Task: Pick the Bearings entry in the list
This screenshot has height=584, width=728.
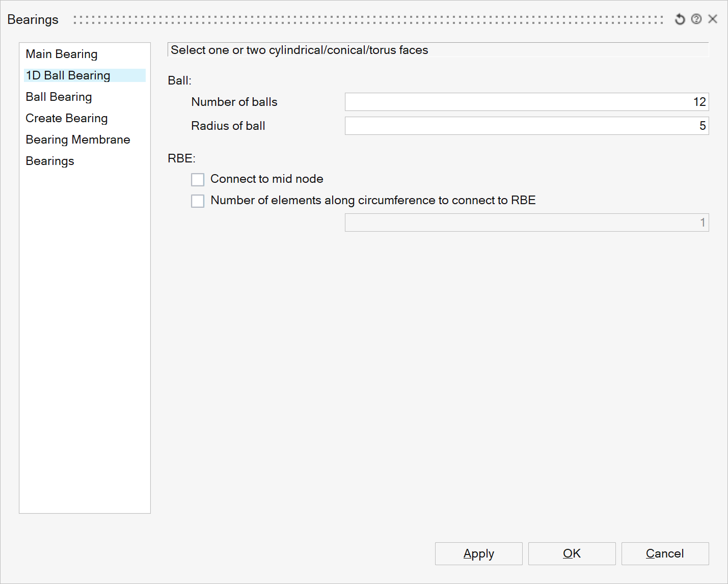Action: (50, 161)
